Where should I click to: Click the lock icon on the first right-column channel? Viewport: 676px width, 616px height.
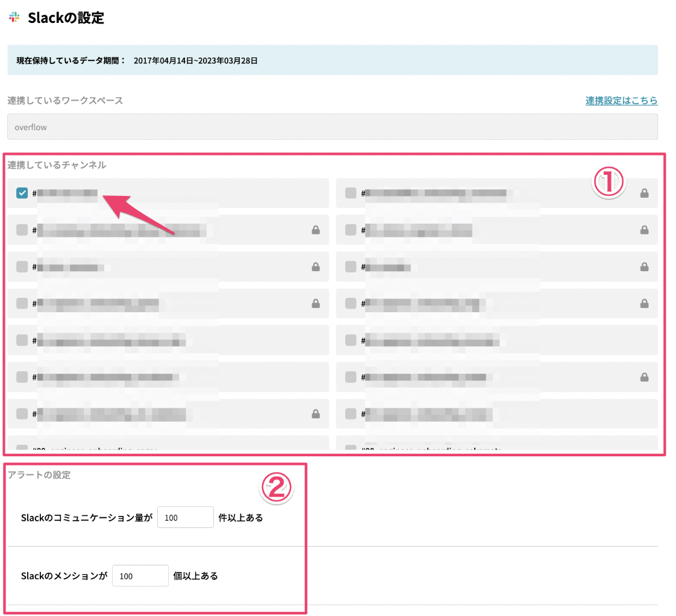coord(644,193)
